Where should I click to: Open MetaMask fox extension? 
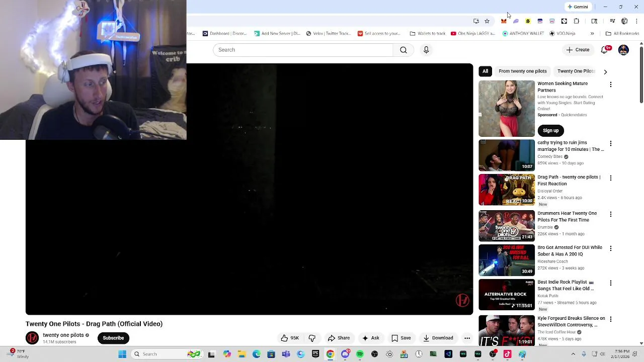click(x=504, y=21)
